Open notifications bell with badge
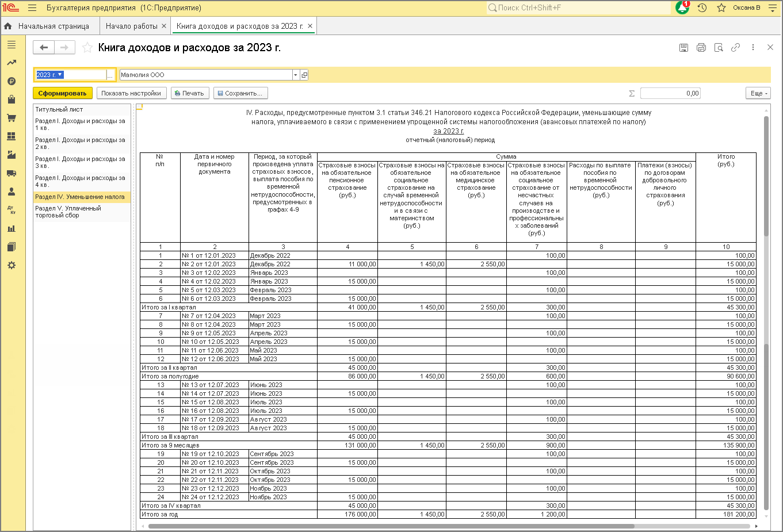Screen dimensions: 783x532 coord(682,7)
